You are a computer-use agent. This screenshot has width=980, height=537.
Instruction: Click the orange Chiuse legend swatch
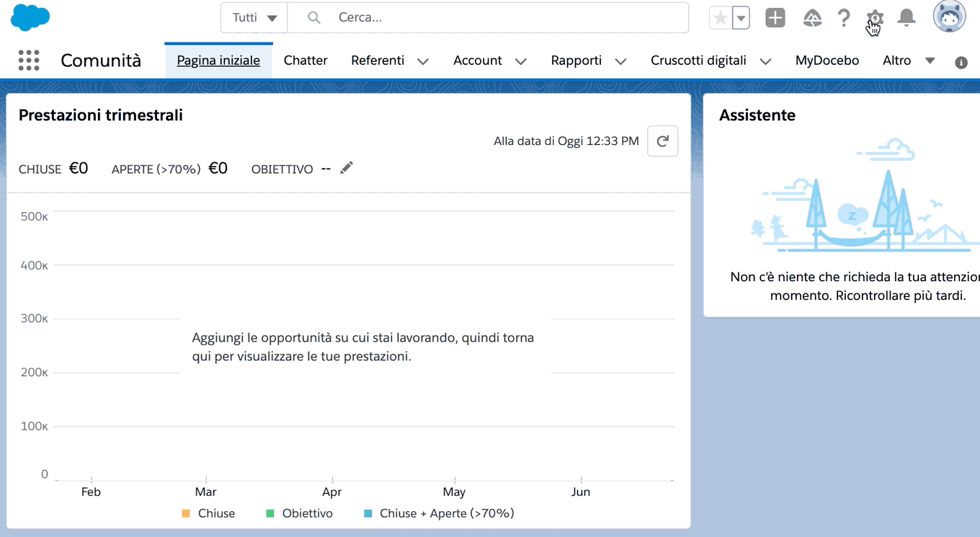[186, 514]
